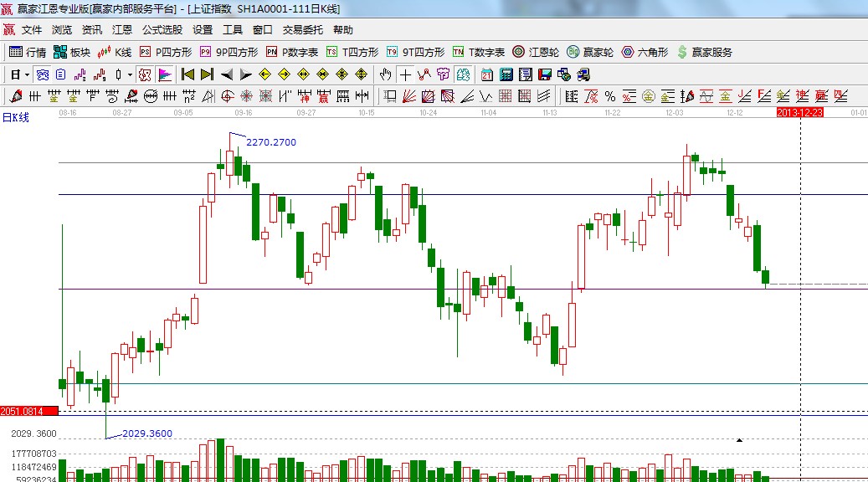Expand the 日 period dropdown arrow
This screenshot has width=868, height=482.
[x=27, y=74]
